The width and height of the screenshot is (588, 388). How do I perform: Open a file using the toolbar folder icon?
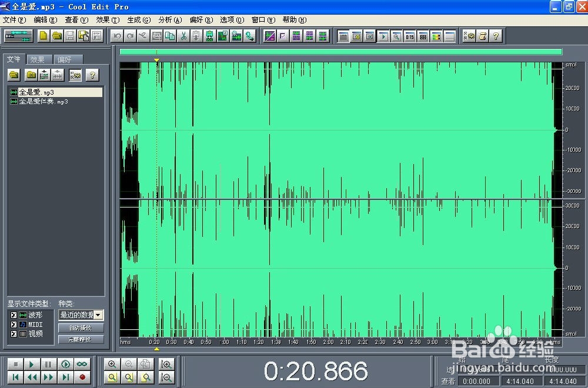pyautogui.click(x=57, y=36)
